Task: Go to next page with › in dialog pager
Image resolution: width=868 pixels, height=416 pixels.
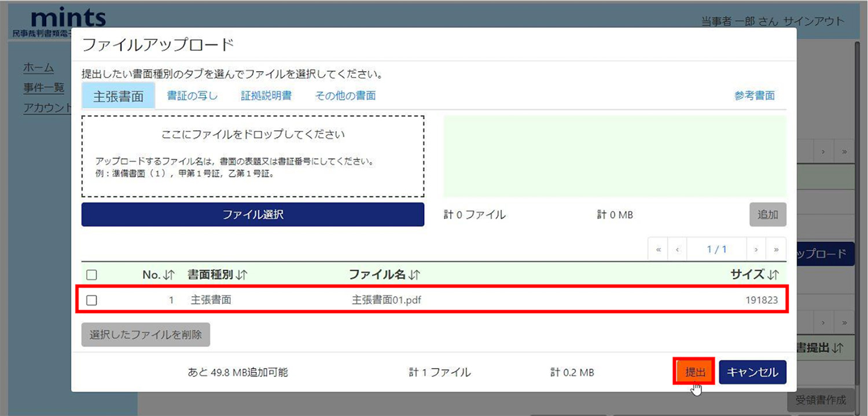Action: 756,249
